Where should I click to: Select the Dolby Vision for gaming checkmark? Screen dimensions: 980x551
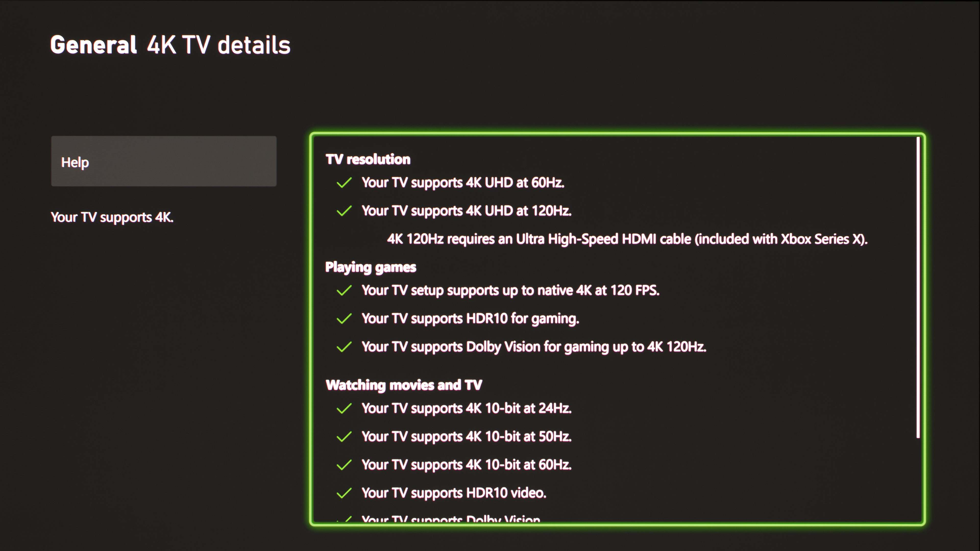point(344,347)
